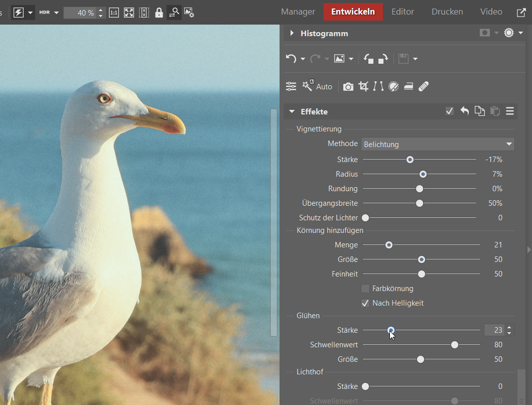Select the crop tool icon
The image size is (532, 405).
coord(363,87)
